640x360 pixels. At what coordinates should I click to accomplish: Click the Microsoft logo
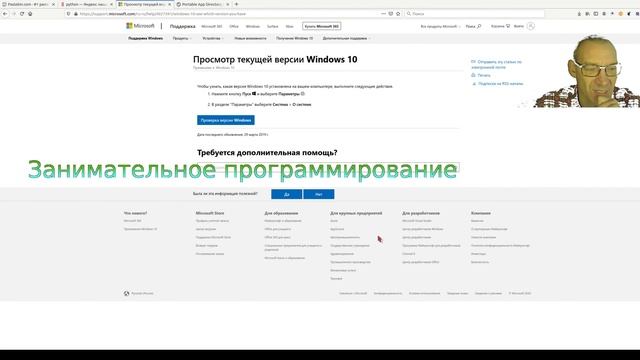coord(140,26)
